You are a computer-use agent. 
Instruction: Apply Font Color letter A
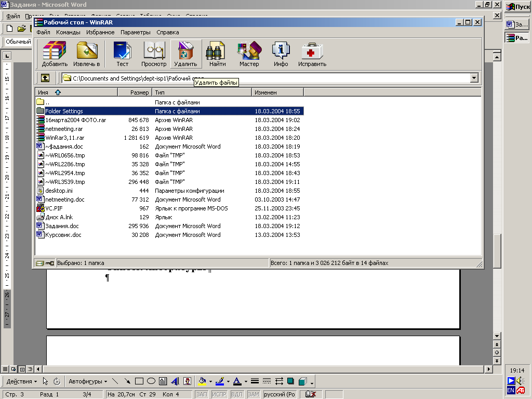237,381
